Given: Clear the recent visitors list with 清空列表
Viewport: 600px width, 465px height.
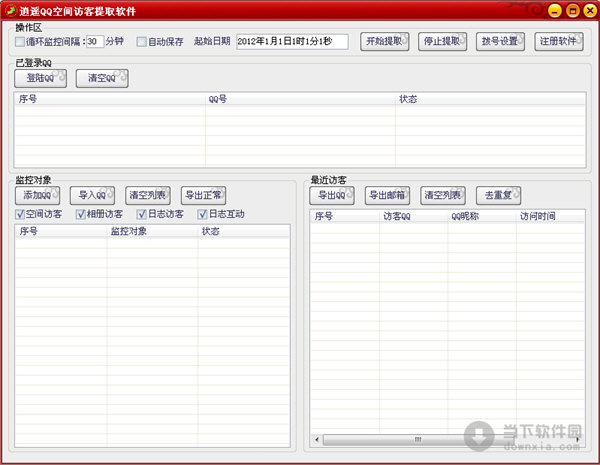Looking at the screenshot, I should pyautogui.click(x=443, y=196).
